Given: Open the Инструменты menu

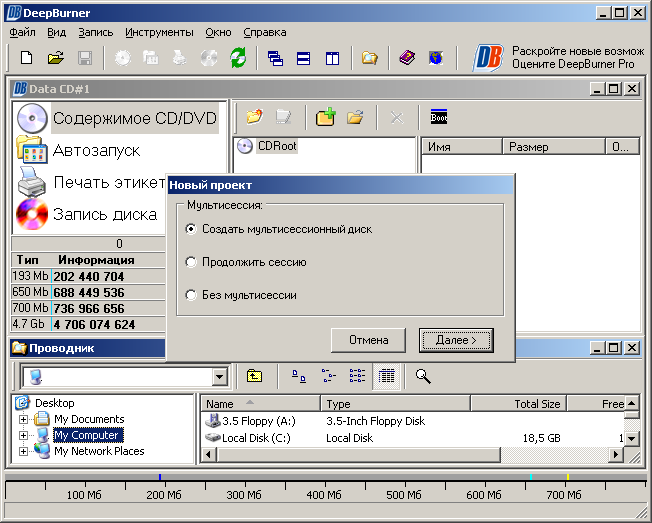Looking at the screenshot, I should pyautogui.click(x=160, y=32).
